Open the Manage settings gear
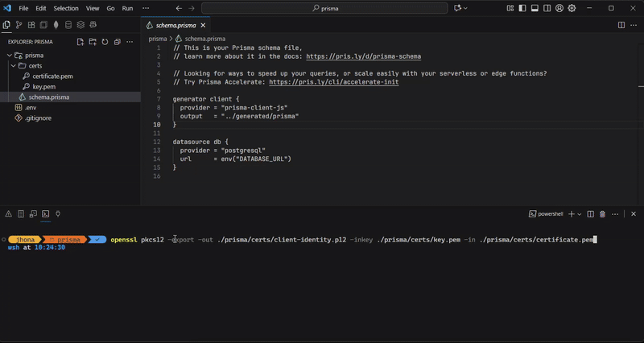 click(x=572, y=8)
